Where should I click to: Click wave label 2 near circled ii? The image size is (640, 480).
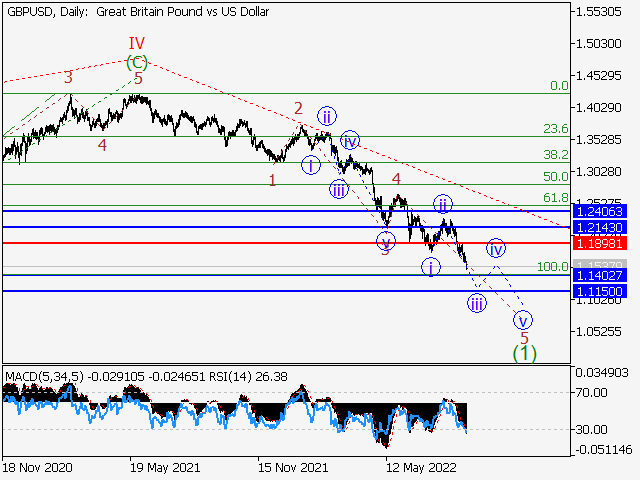tap(298, 108)
